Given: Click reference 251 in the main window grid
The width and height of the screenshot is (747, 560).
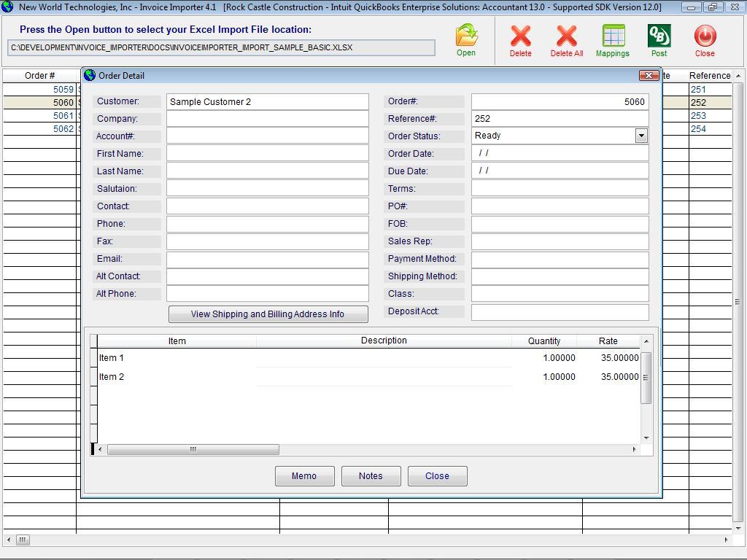Looking at the screenshot, I should point(698,90).
